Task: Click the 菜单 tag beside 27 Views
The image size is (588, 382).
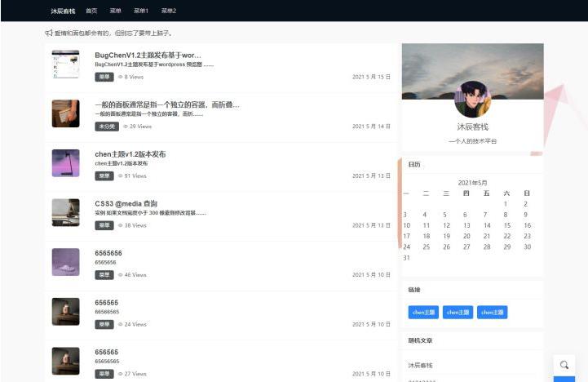Action: [104, 374]
